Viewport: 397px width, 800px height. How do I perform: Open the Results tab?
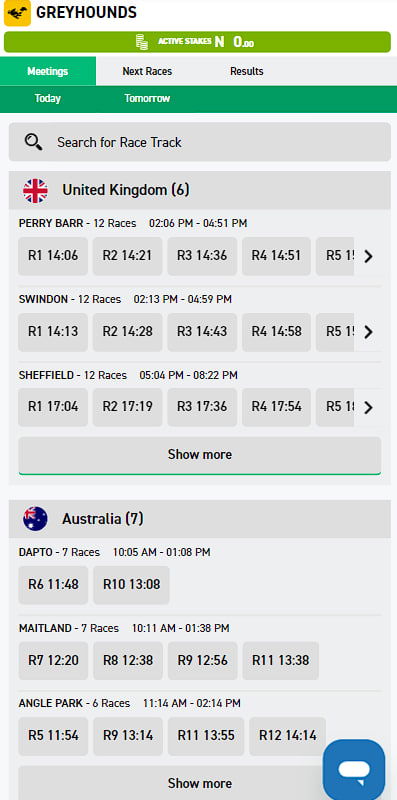tap(246, 71)
